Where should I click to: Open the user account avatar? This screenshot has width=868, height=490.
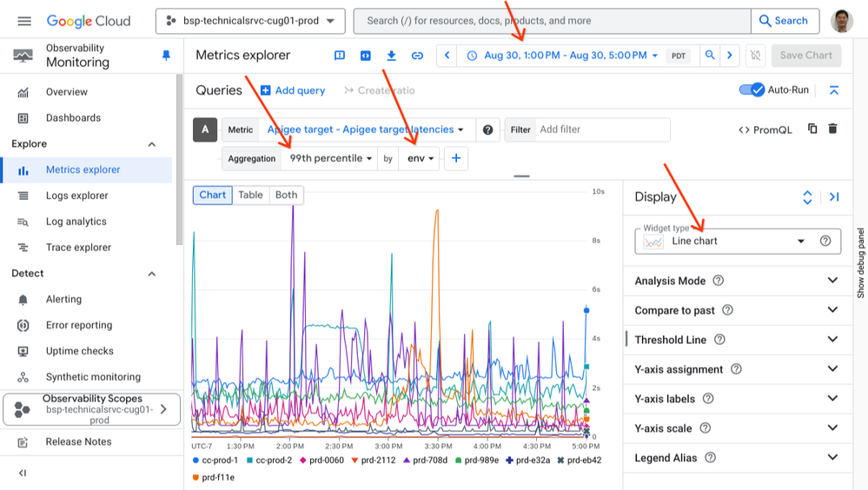[x=841, y=21]
